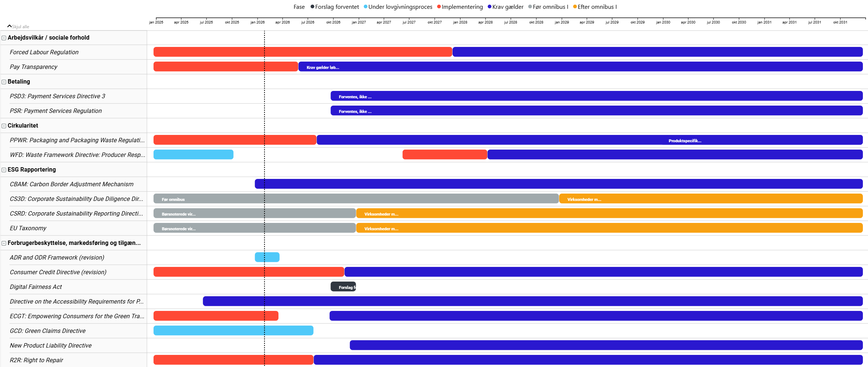Image resolution: width=868 pixels, height=367 pixels.
Task: Click the light blue ADR and ODR Framework bar
Action: pyautogui.click(x=267, y=257)
